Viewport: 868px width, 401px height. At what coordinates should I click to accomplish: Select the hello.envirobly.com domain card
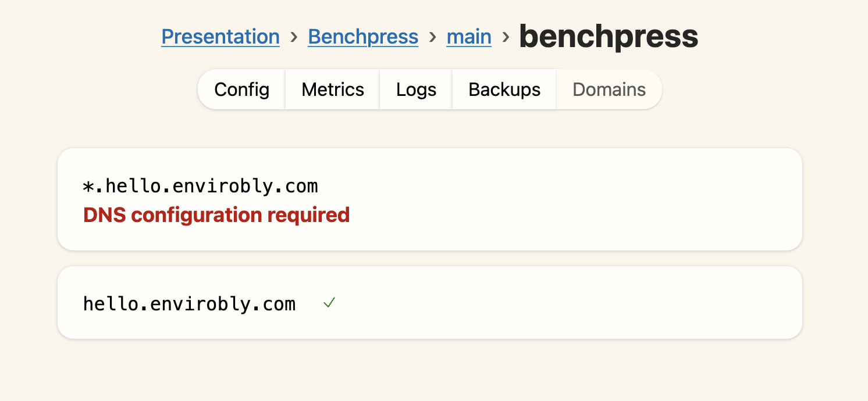coord(429,302)
